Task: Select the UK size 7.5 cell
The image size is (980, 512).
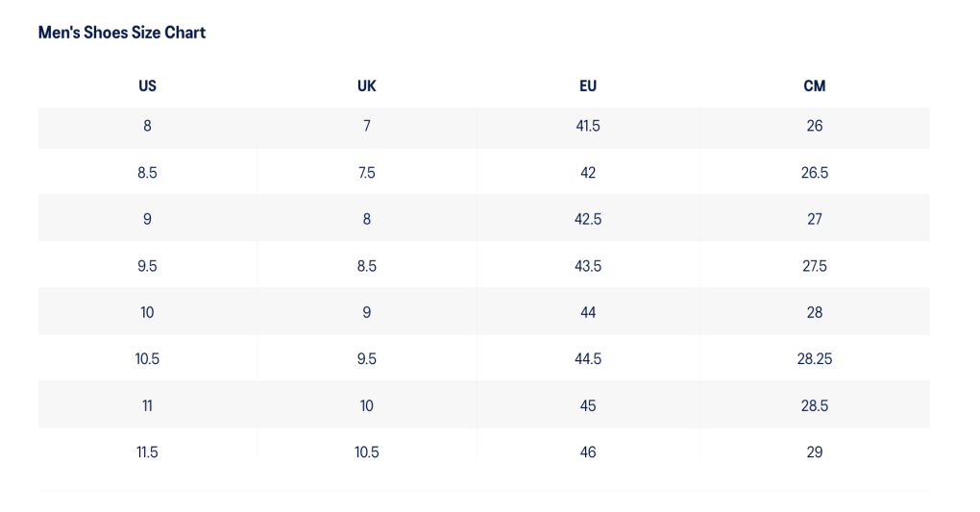Action: tap(367, 173)
